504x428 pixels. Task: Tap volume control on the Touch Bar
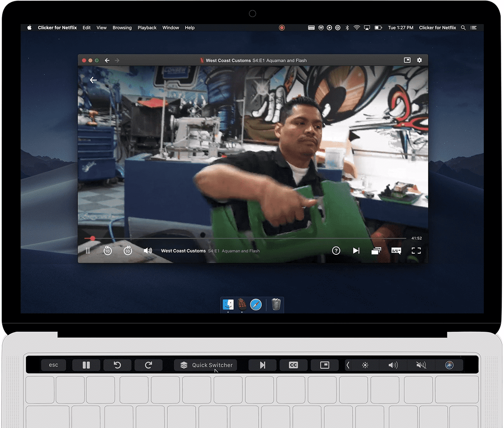[393, 365]
